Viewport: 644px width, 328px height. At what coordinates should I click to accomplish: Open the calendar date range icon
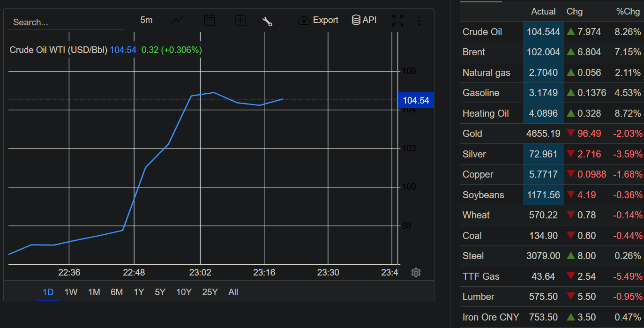(210, 20)
